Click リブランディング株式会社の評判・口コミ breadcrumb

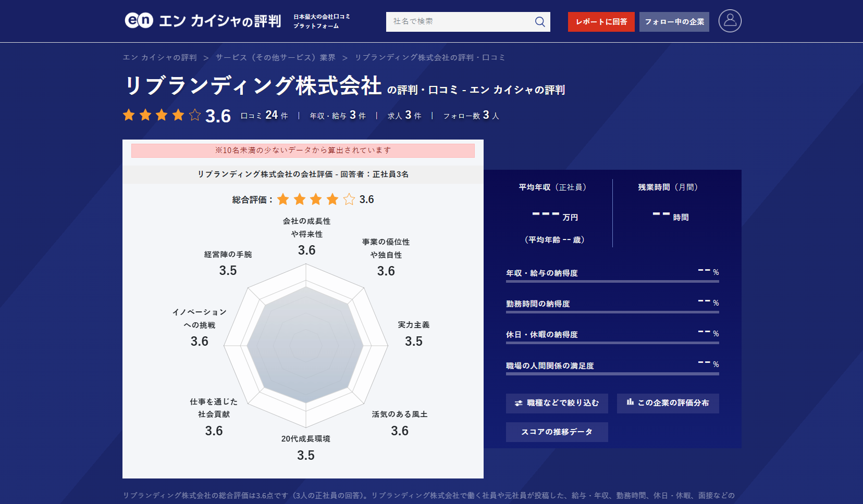coord(430,58)
